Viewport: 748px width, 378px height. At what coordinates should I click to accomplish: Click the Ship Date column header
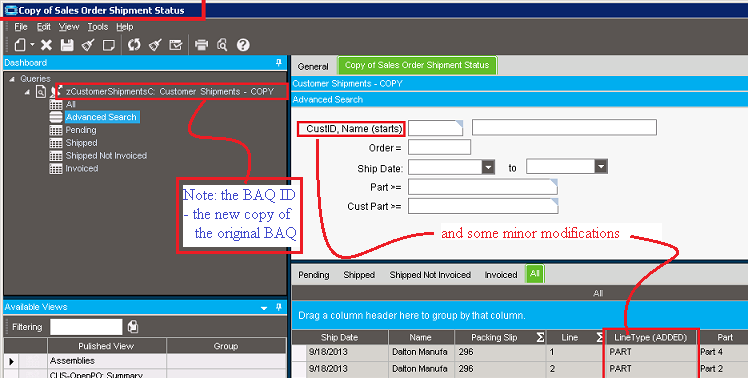pyautogui.click(x=340, y=337)
